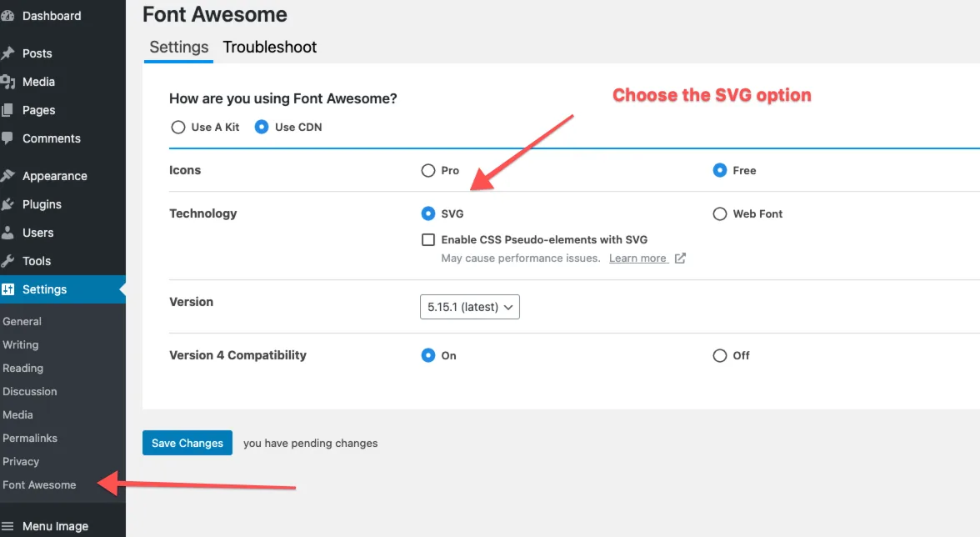Open Privacy settings submenu link

tap(21, 461)
